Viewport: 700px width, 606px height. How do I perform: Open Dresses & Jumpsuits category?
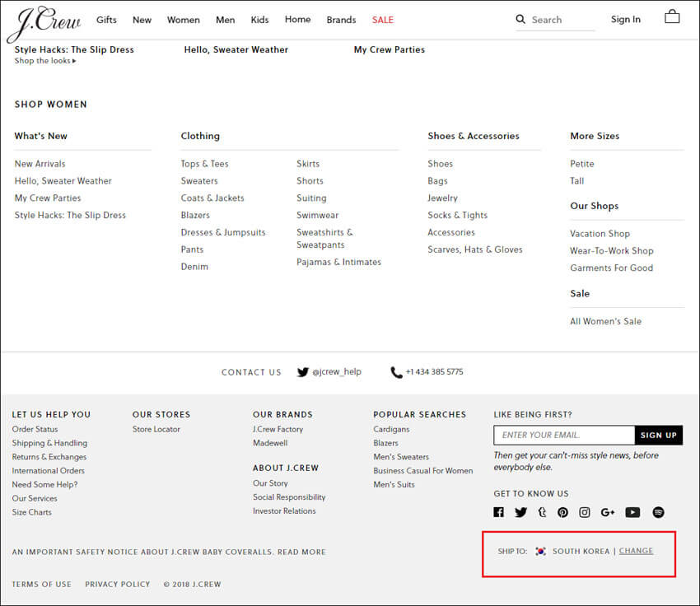223,232
